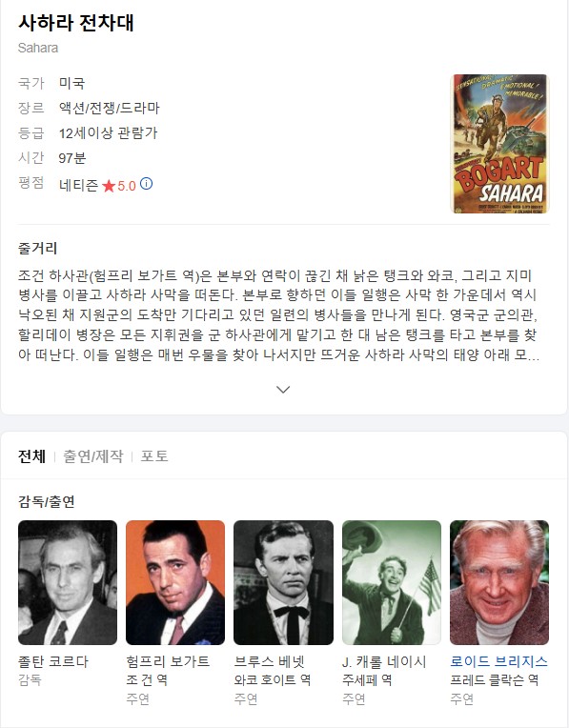Select the 전체 tab

coord(32,455)
